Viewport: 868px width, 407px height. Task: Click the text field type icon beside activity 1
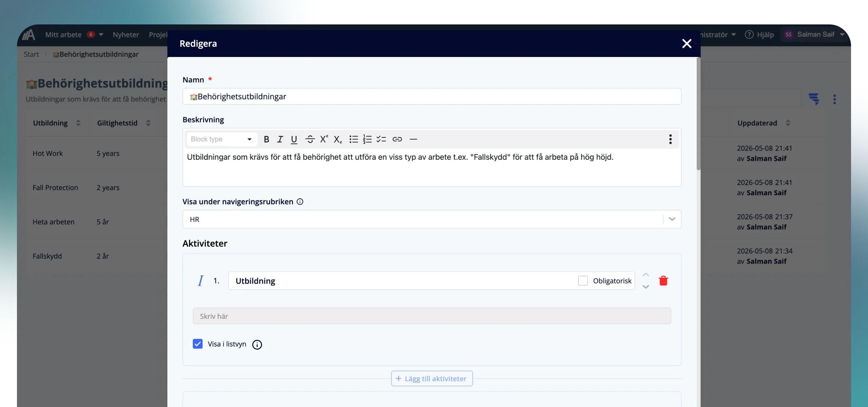pos(201,281)
